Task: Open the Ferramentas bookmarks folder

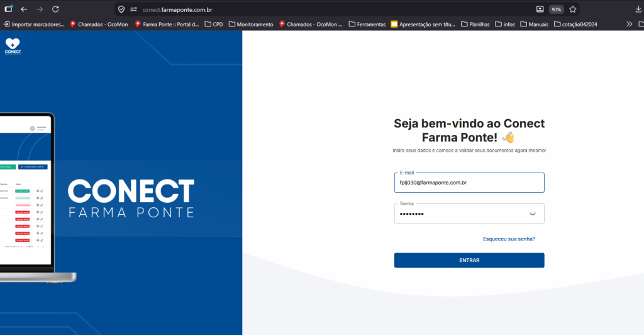Action: (367, 25)
